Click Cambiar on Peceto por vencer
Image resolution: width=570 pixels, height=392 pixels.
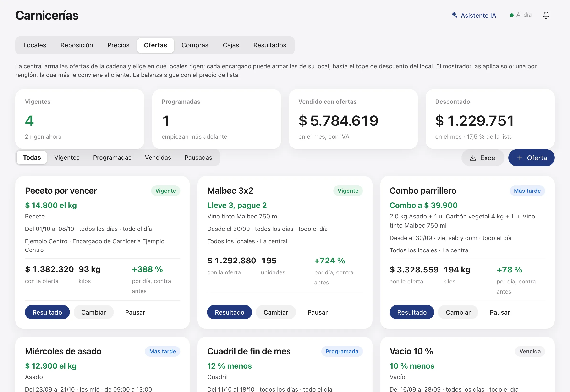point(94,312)
